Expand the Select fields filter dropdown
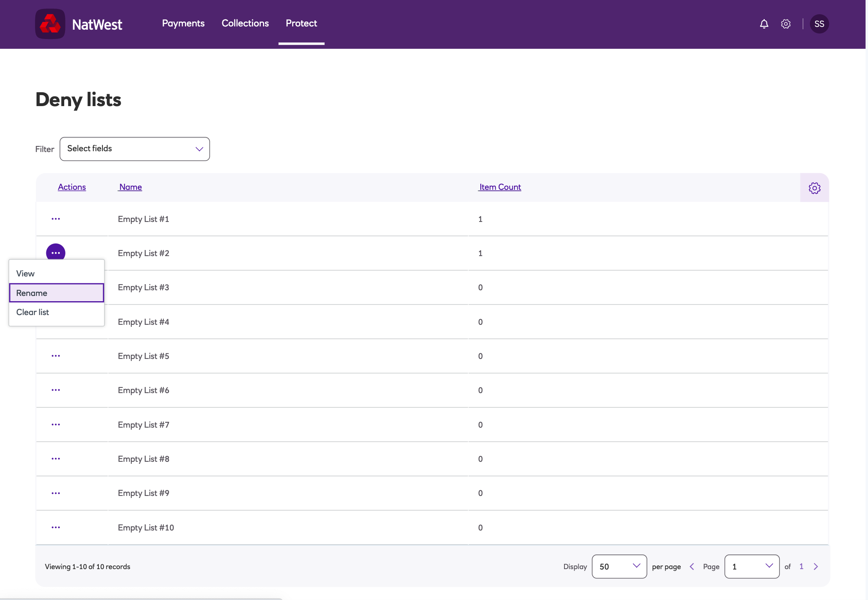 click(135, 149)
